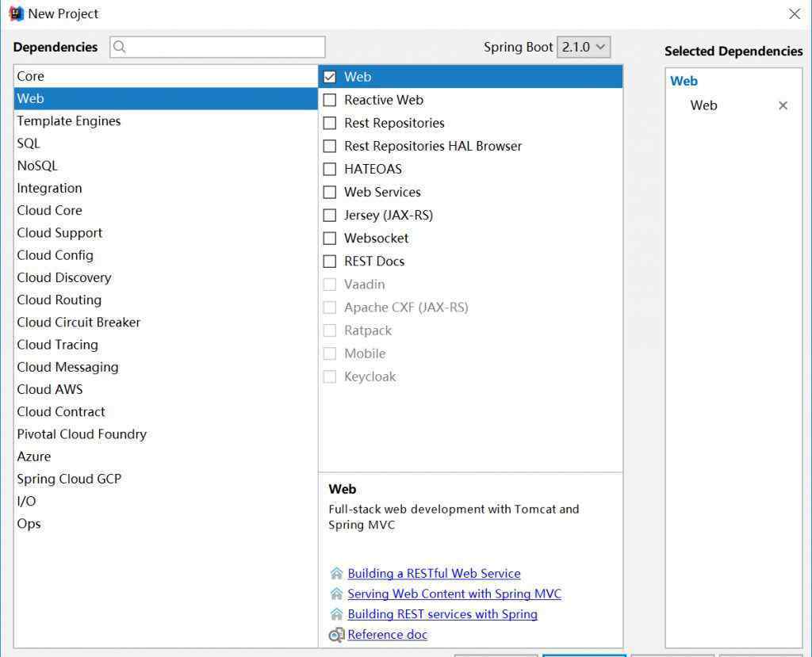Select the Cloud Support category

(166, 233)
